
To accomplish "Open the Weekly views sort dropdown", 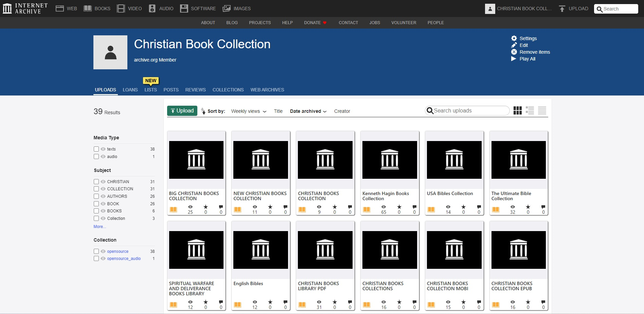I will (249, 111).
